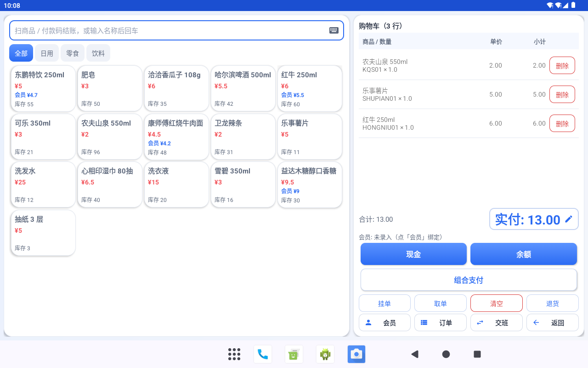Image resolution: width=588 pixels, height=368 pixels.
Task: Click the 返回 back button
Action: 553,322
